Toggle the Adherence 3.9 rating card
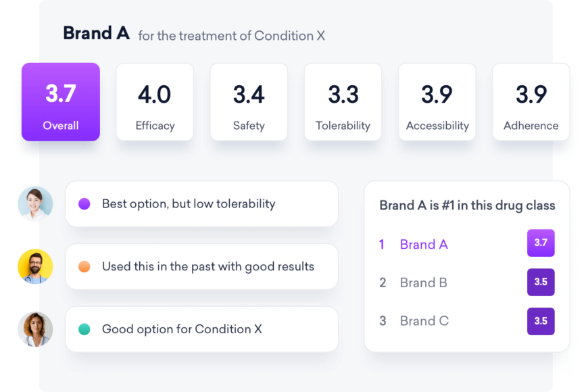The height and width of the screenshot is (392, 588). tap(531, 102)
